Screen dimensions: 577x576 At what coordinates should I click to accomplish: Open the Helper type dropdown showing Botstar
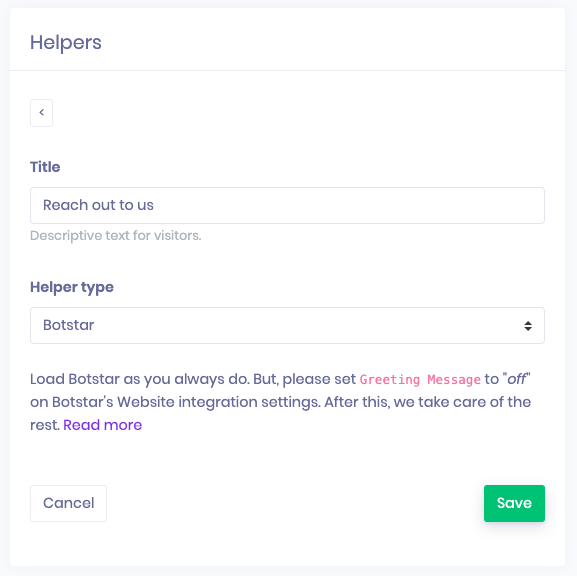pyautogui.click(x=287, y=325)
